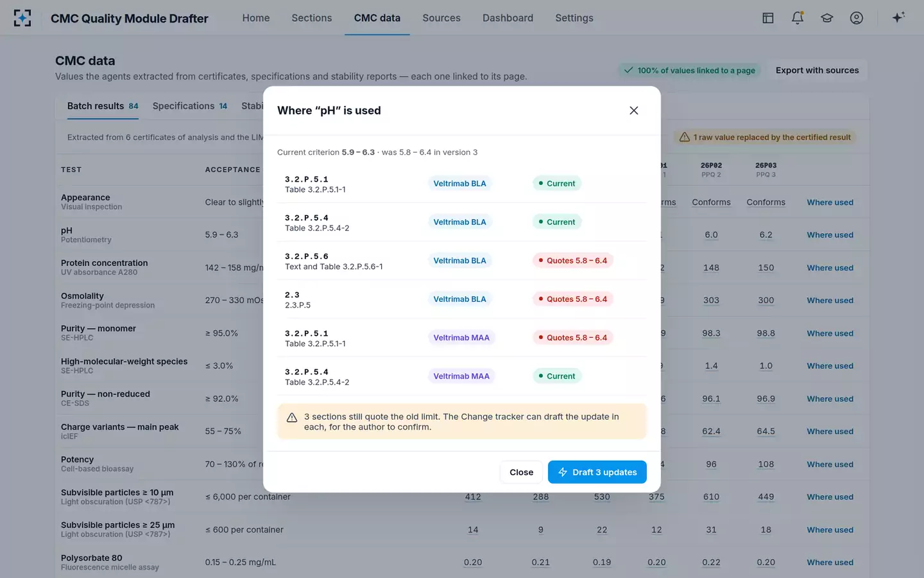Click Where used link for pH row
Image resolution: width=924 pixels, height=578 pixels.
830,235
